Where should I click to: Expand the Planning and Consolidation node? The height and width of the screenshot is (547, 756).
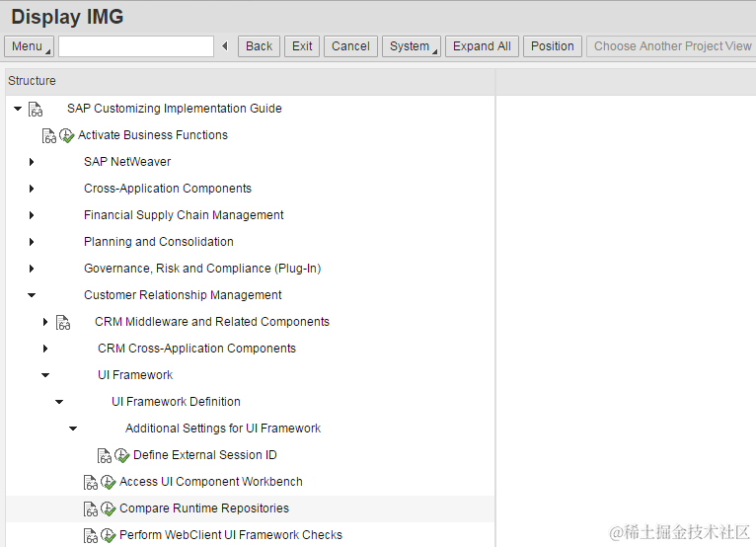32,242
